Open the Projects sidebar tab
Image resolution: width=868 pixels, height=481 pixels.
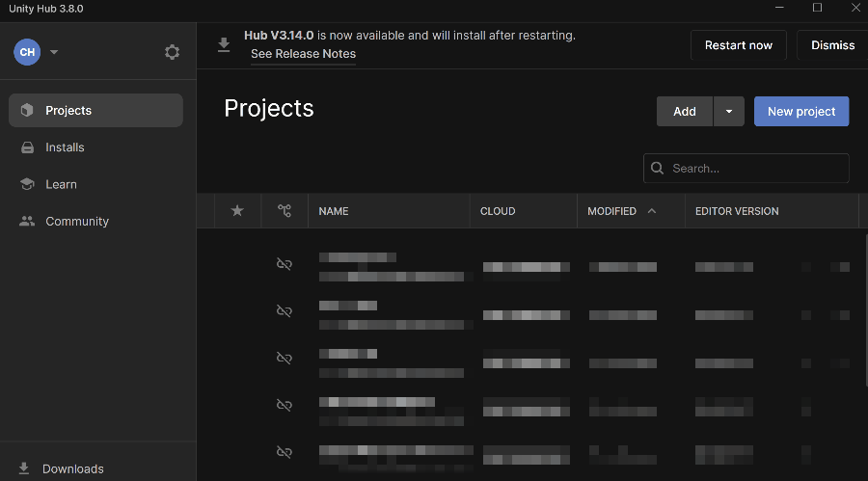(x=95, y=110)
